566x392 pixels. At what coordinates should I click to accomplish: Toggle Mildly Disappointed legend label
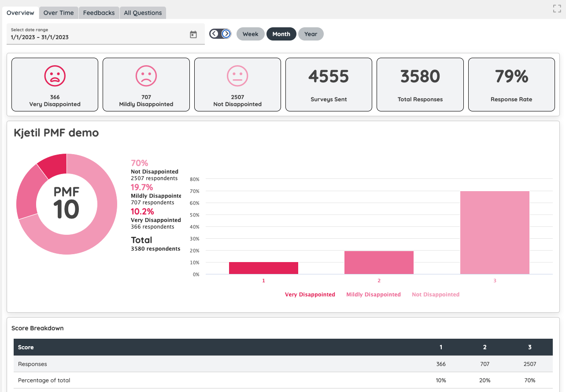tap(374, 295)
